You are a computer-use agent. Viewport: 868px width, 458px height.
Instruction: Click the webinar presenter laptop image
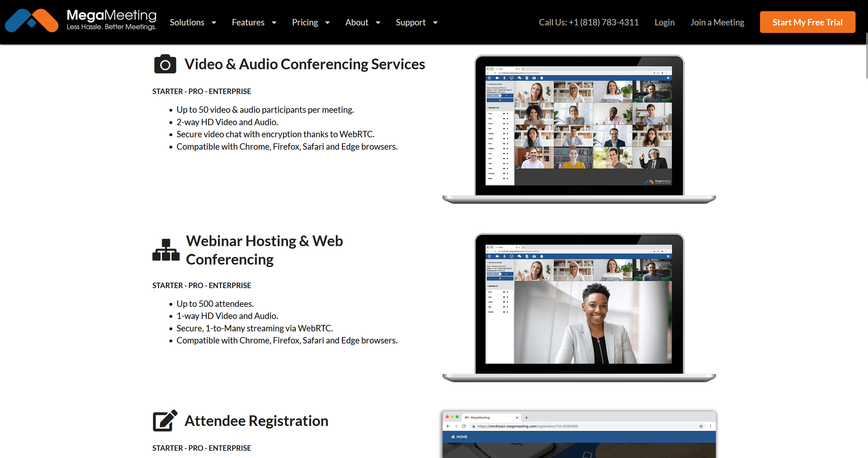click(x=579, y=307)
